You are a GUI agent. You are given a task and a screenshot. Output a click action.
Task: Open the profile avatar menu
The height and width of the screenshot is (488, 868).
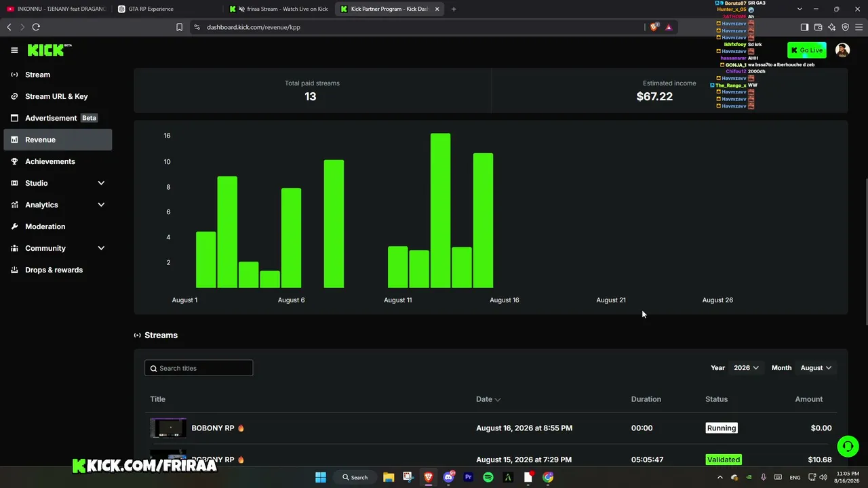[842, 50]
